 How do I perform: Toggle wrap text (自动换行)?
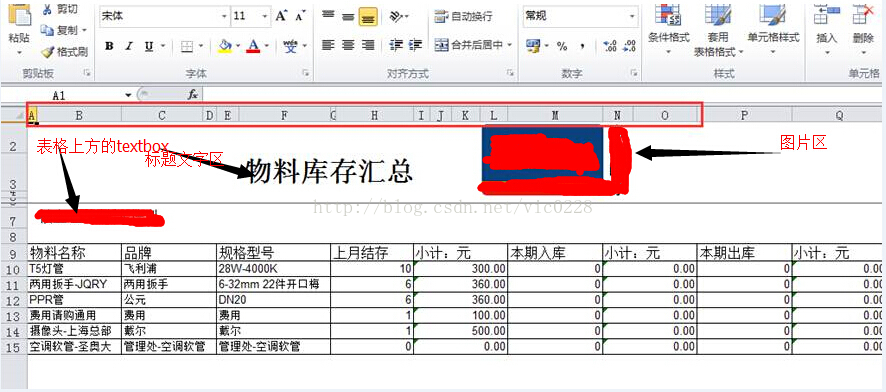[x=463, y=16]
